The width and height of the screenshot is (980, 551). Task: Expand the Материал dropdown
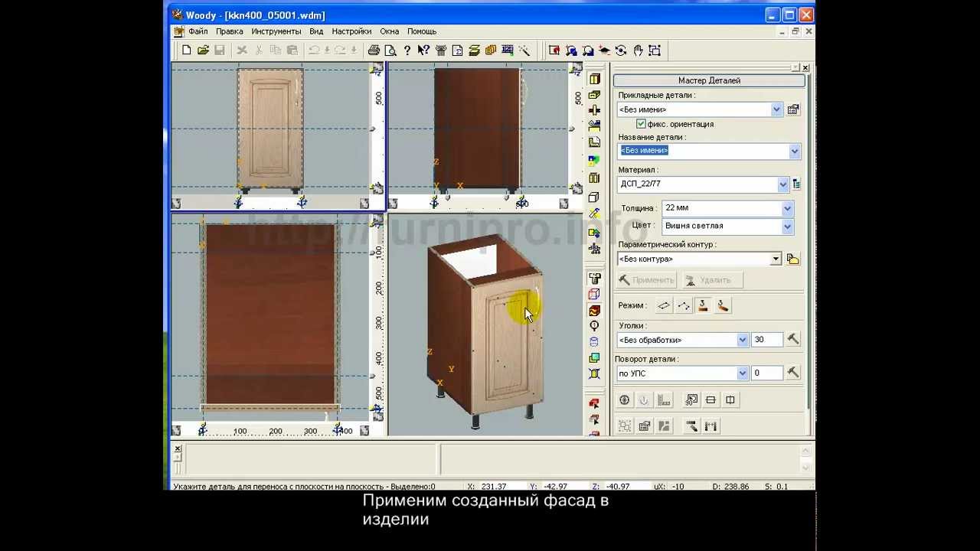[782, 184]
